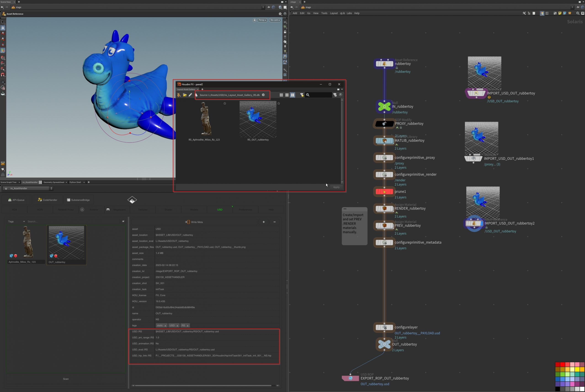Pick the bright red color swatch
585x392 pixels.
[562, 365]
